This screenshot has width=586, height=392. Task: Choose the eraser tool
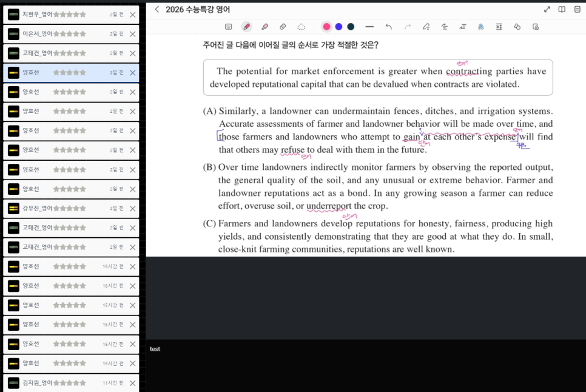coord(283,27)
